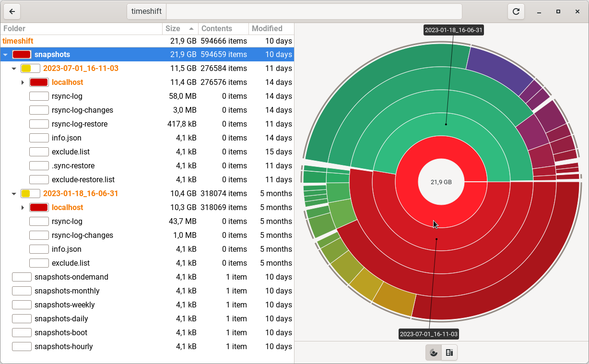The image size is (589, 364).
Task: Select rsync-log with 58,0 MB
Action: [147, 96]
